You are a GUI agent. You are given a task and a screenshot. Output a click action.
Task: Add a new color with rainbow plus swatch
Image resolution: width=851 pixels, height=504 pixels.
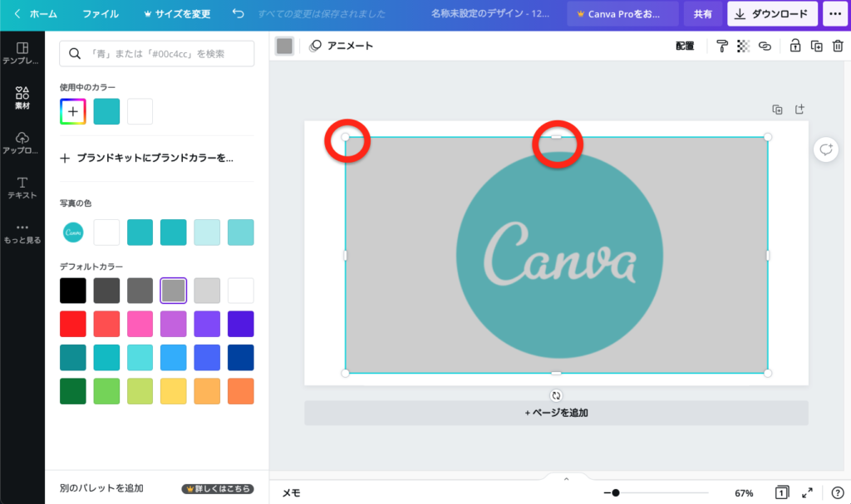tap(73, 112)
